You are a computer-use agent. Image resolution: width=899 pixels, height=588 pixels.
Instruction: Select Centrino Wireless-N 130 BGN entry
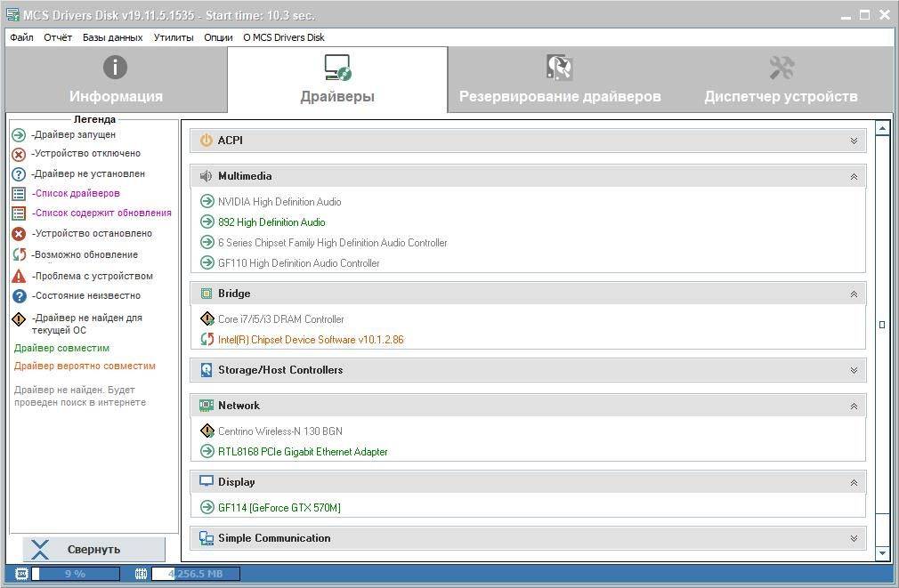pyautogui.click(x=279, y=431)
